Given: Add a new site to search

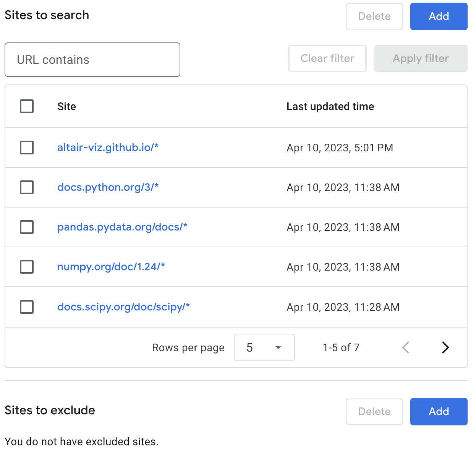Looking at the screenshot, I should click(439, 16).
